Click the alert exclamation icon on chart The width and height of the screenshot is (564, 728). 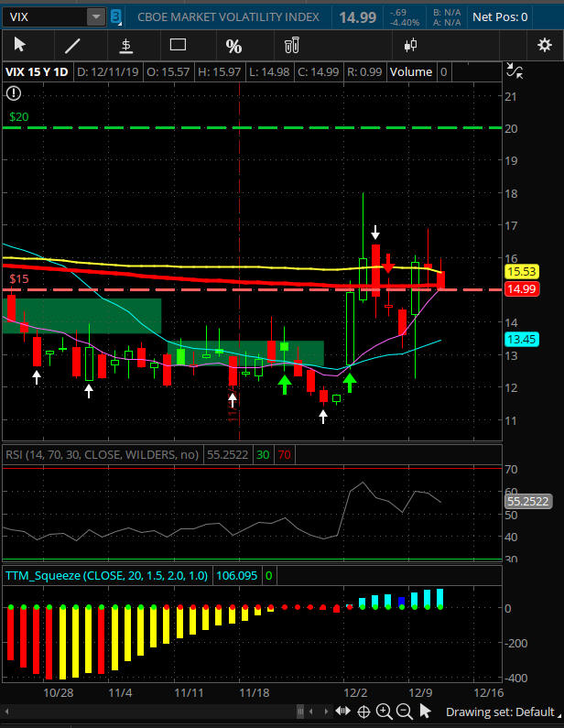13,92
